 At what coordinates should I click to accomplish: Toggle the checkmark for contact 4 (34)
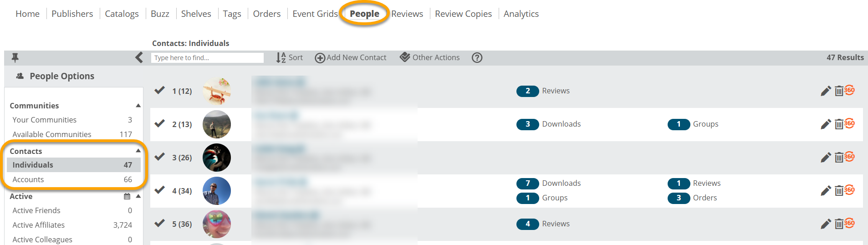click(x=159, y=190)
